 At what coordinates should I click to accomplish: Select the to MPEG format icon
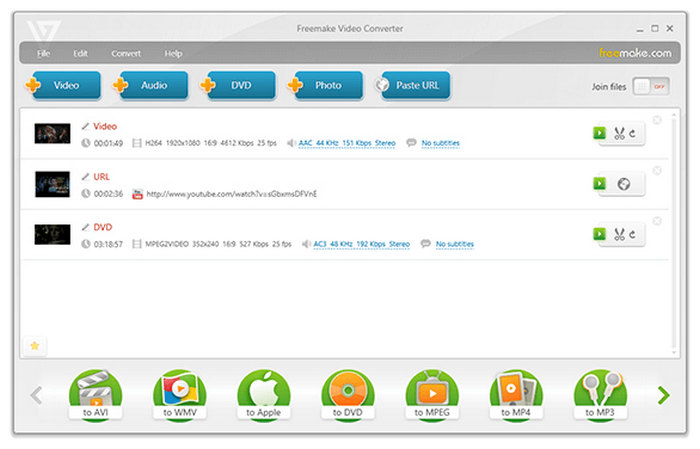432,394
